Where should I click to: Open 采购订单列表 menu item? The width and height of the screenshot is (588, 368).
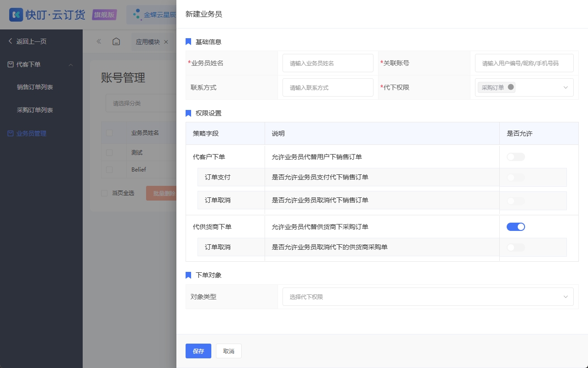(x=35, y=110)
